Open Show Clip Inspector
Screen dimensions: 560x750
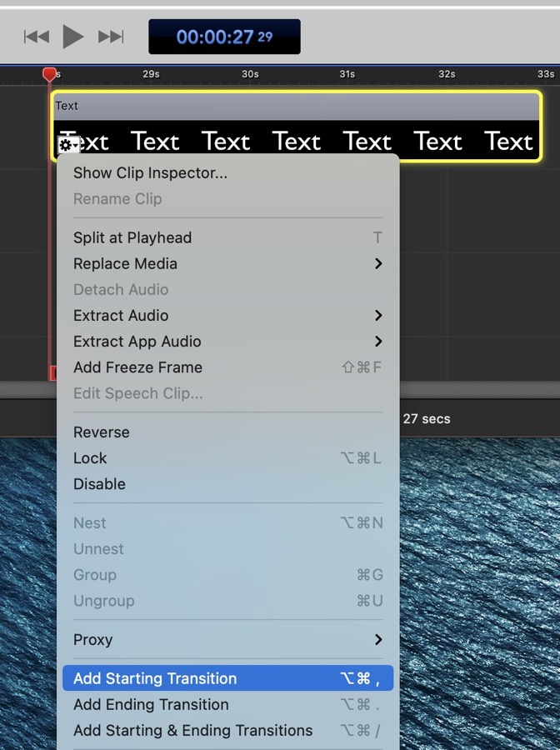(150, 173)
